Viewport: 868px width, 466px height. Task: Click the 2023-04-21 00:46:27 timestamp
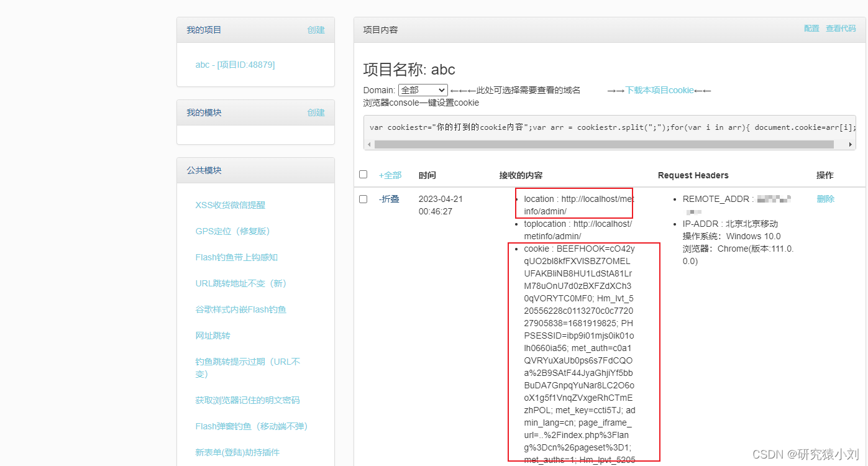click(x=441, y=205)
